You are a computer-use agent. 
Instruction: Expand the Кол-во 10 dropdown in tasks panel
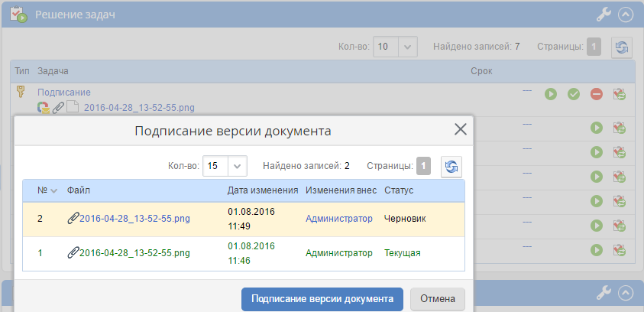tap(409, 47)
